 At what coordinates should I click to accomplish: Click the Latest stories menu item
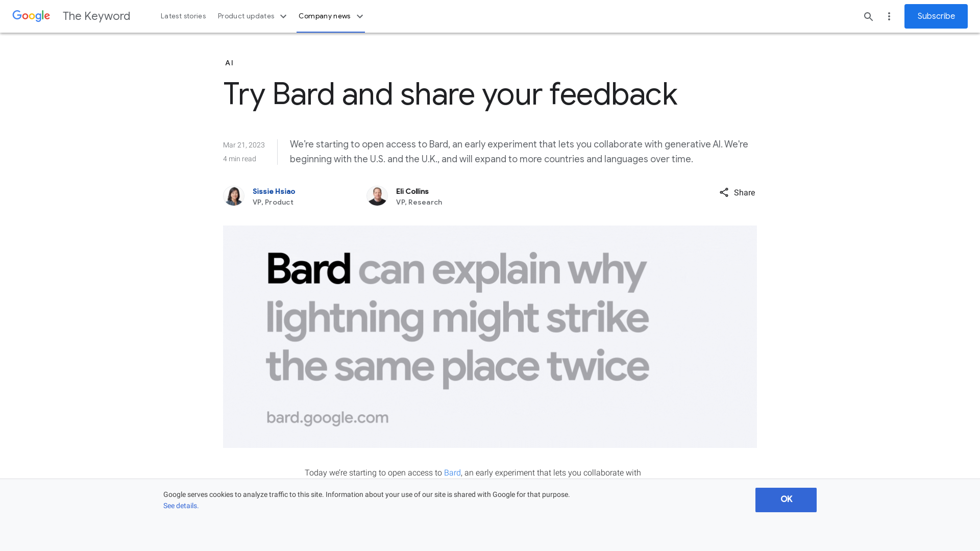(182, 16)
